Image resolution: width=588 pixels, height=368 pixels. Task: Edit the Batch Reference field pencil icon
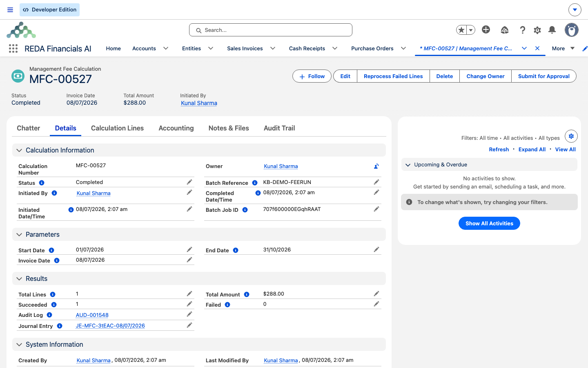[x=376, y=182]
